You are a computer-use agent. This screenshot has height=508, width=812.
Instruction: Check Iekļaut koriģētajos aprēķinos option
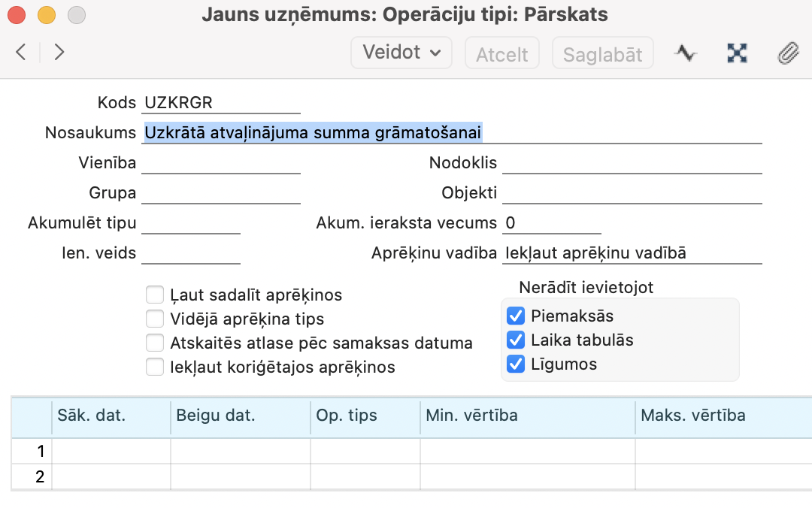[155, 367]
